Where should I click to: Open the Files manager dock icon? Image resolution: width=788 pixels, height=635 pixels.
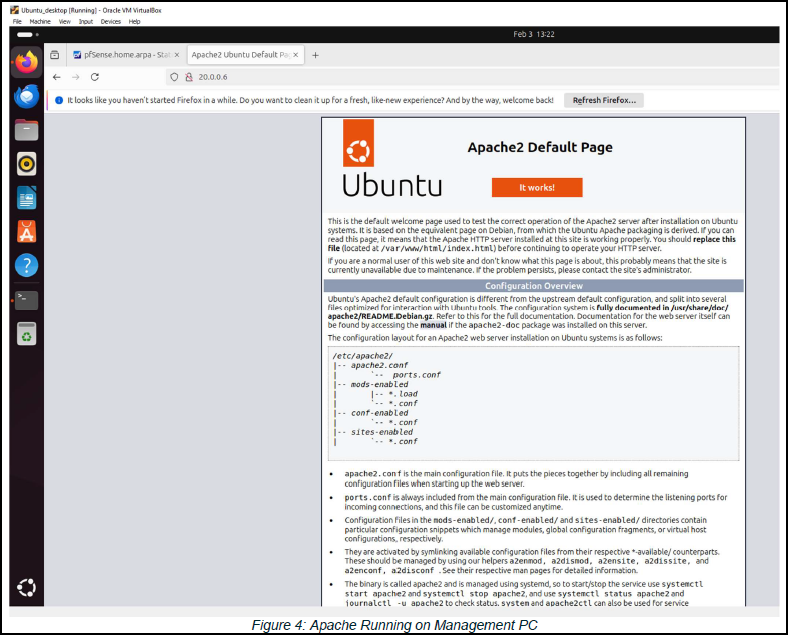[x=27, y=130]
